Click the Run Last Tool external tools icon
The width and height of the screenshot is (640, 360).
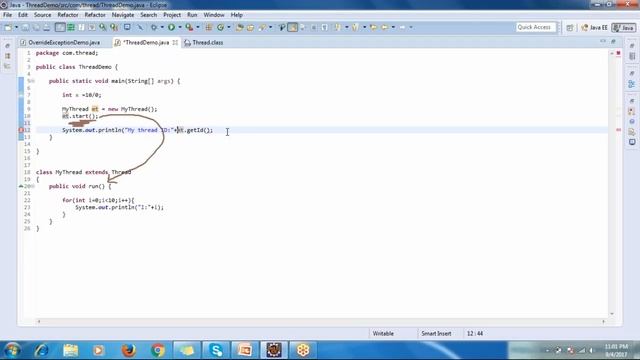pos(189,27)
